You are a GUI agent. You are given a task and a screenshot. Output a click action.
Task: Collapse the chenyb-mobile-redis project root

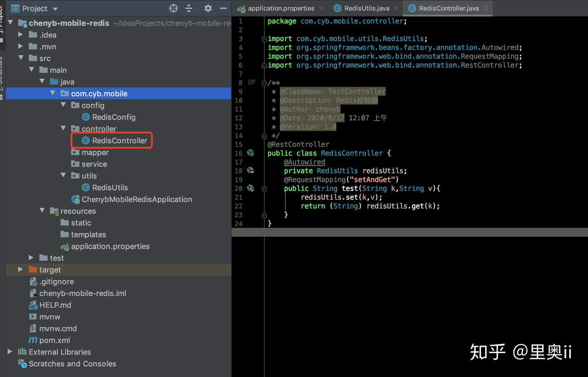pos(11,23)
